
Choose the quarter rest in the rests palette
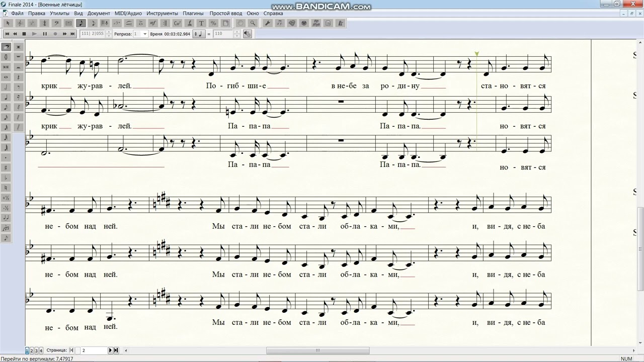tap(19, 76)
